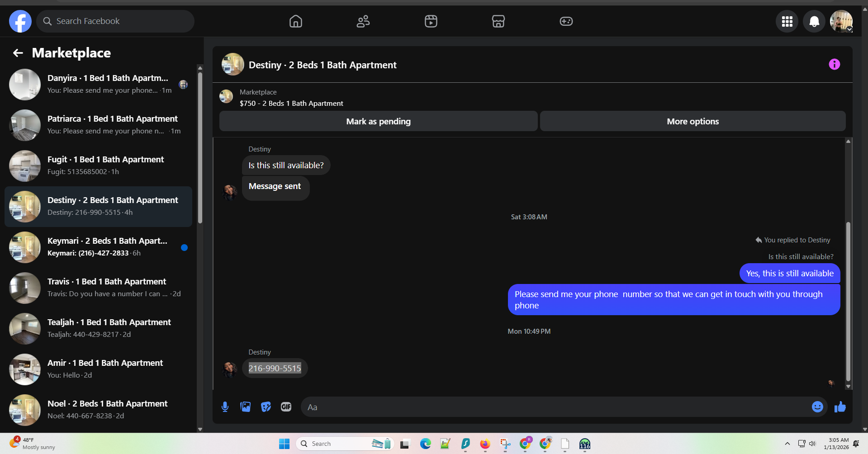Click the More options button
This screenshot has width=868, height=454.
[x=693, y=121]
